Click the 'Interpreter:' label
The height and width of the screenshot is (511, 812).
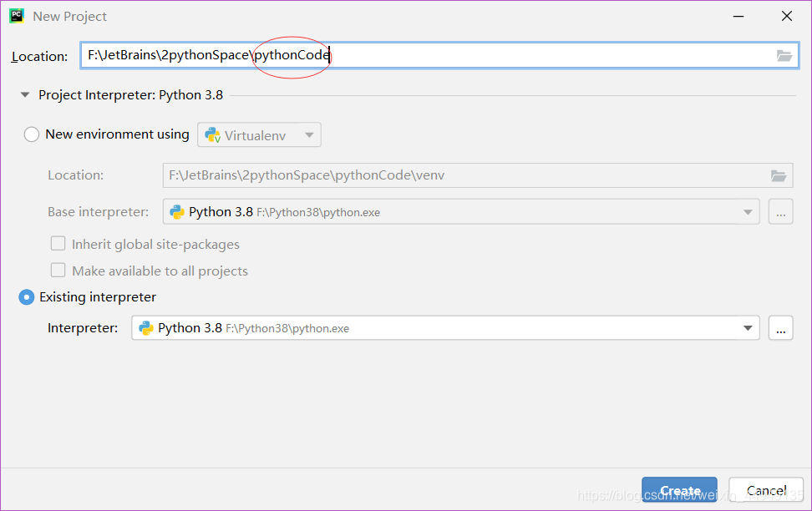[83, 328]
